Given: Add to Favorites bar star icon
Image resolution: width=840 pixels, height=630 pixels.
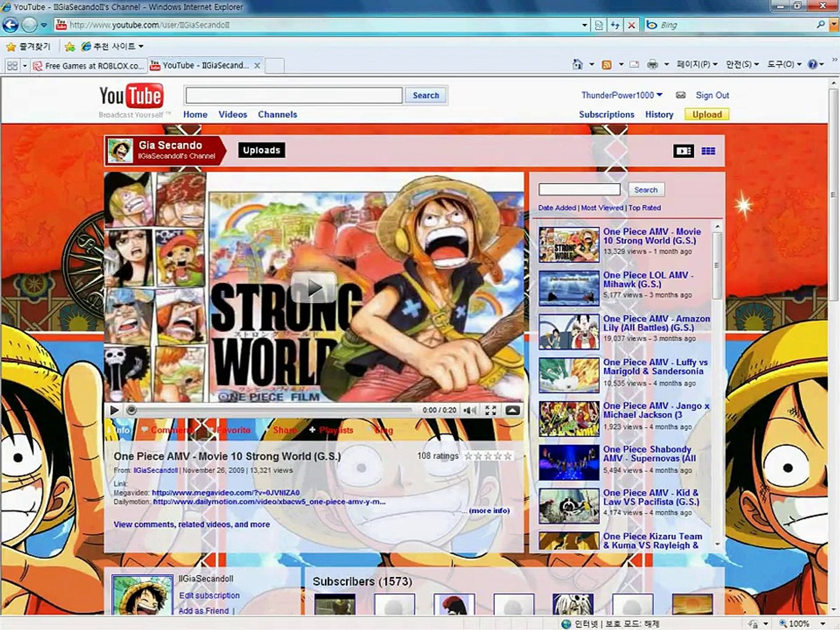Looking at the screenshot, I should (70, 47).
